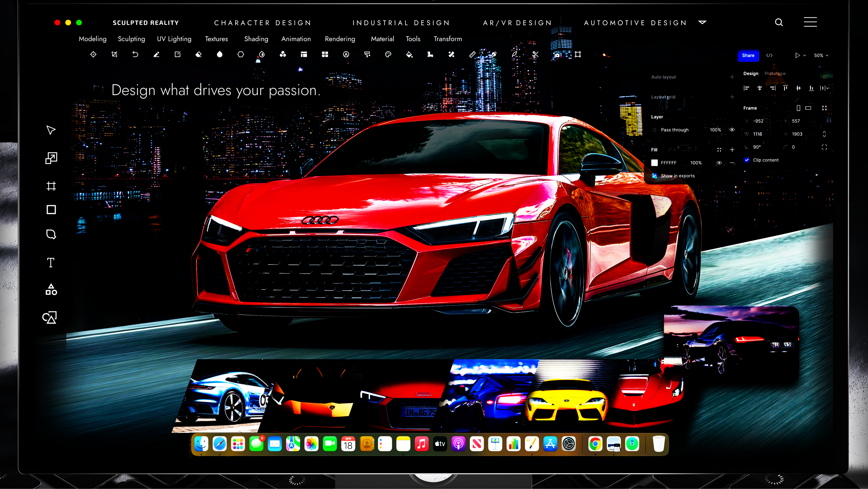The image size is (868, 489).
Task: Open the shapes components tool in sidebar
Action: [51, 289]
